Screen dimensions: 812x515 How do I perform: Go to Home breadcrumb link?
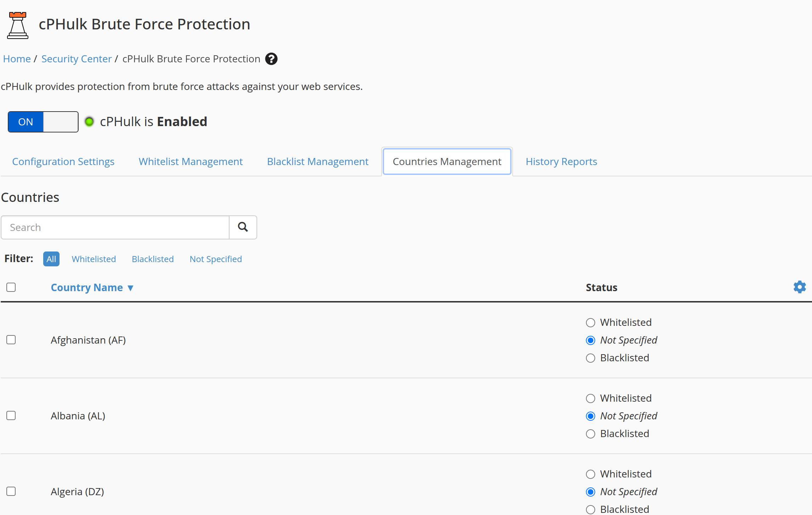[x=17, y=59]
